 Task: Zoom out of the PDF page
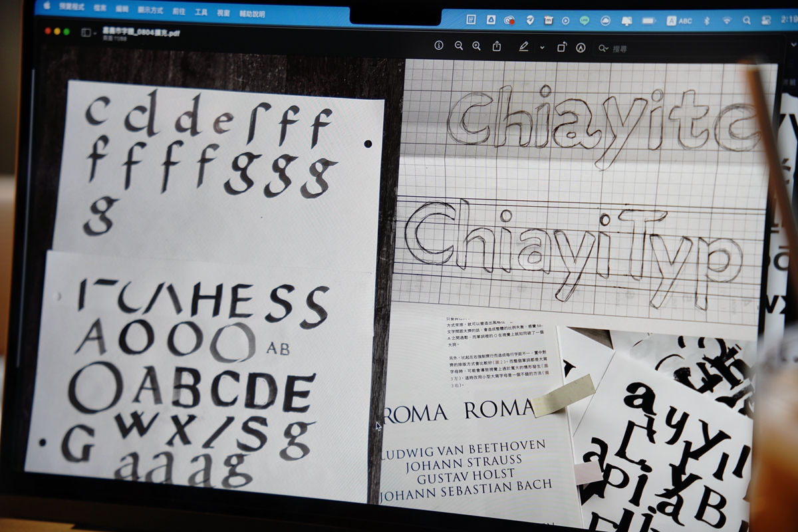[459, 45]
